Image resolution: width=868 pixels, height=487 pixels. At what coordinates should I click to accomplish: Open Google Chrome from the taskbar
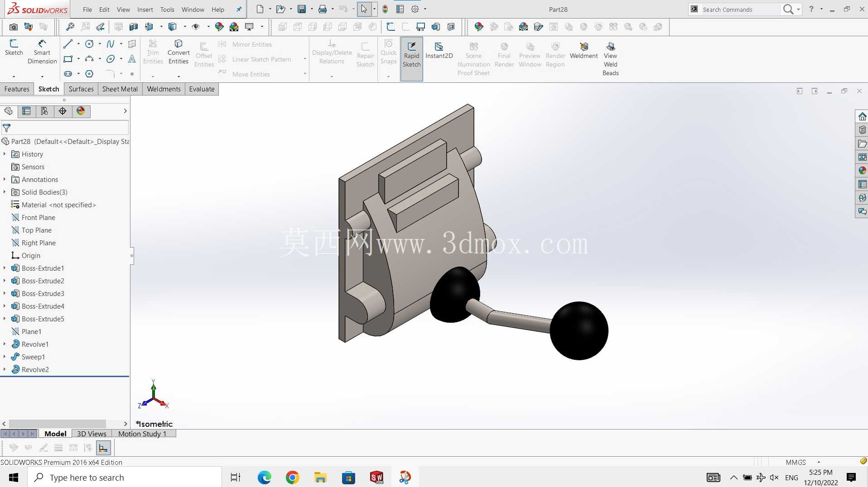coord(293,477)
